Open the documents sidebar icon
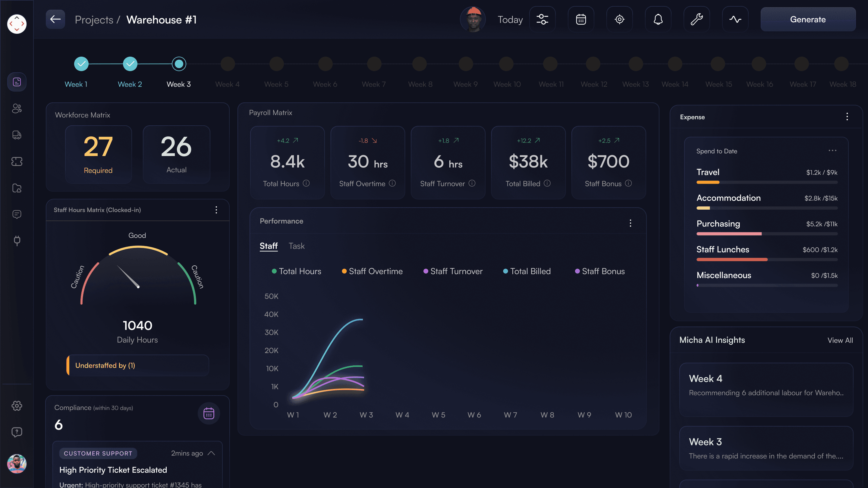This screenshot has height=488, width=868. (17, 82)
